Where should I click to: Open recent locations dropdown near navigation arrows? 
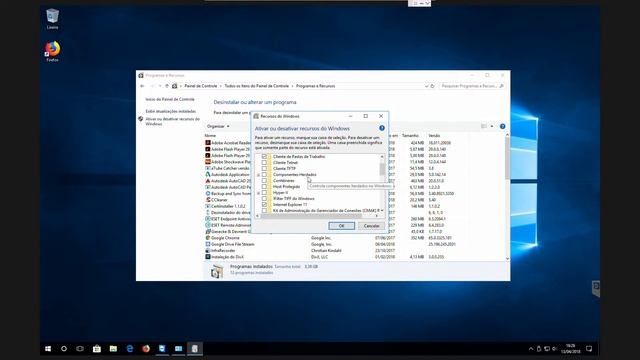(160, 86)
